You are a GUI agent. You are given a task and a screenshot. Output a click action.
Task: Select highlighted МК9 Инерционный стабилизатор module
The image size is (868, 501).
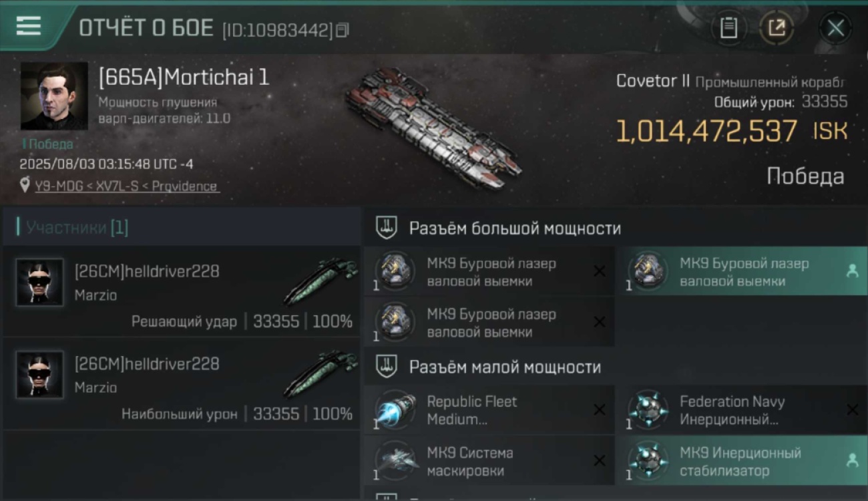click(x=741, y=461)
